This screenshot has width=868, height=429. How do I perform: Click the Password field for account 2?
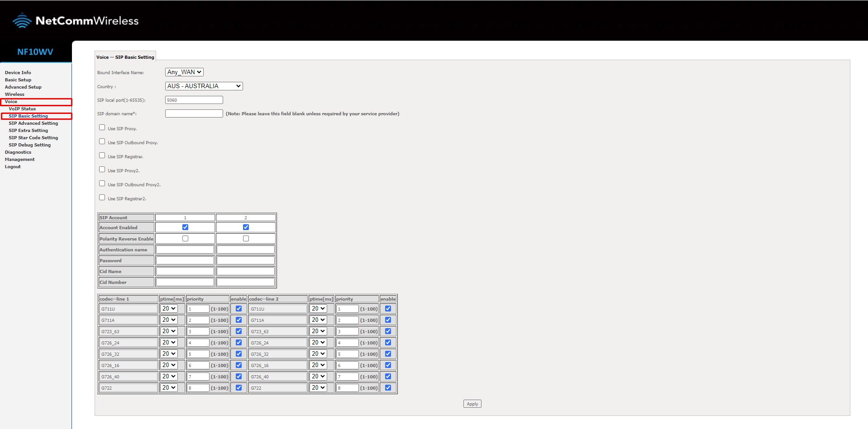pyautogui.click(x=246, y=260)
